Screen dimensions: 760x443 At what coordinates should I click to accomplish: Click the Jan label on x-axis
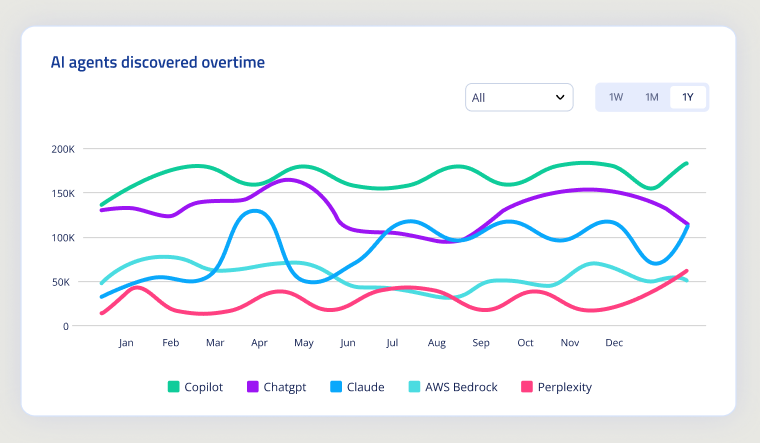click(126, 343)
